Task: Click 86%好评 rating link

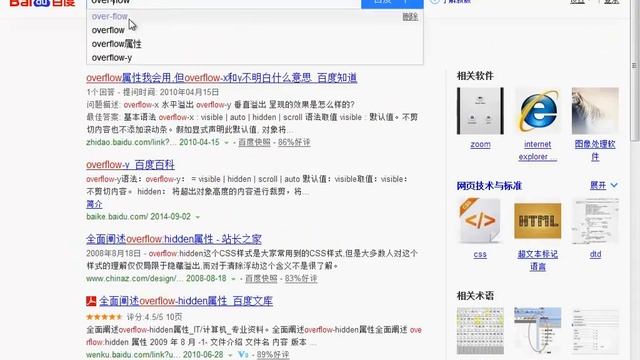Action: point(294,142)
